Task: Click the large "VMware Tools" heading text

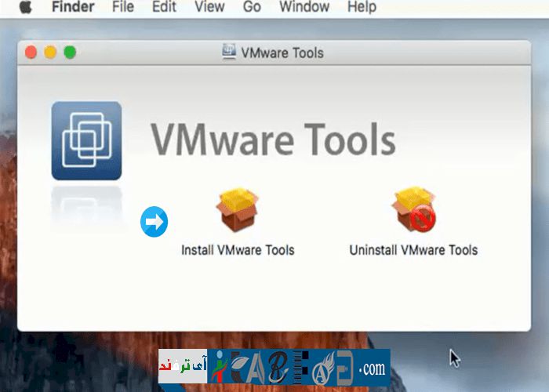Action: tap(273, 140)
